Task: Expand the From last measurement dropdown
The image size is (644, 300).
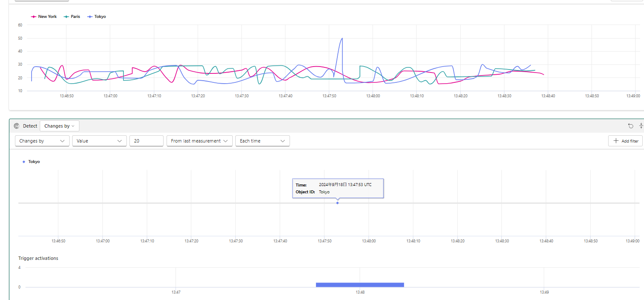Action: (x=199, y=141)
